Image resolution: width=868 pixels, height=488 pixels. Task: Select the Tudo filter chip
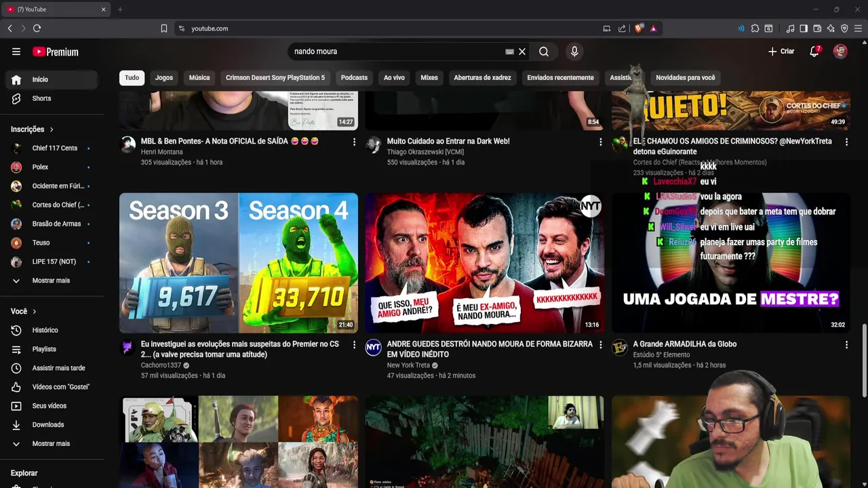pos(132,77)
